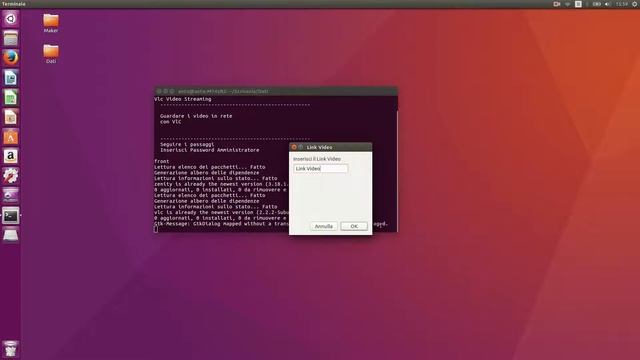
Task: Open the clock showing the time
Action: [622, 4]
